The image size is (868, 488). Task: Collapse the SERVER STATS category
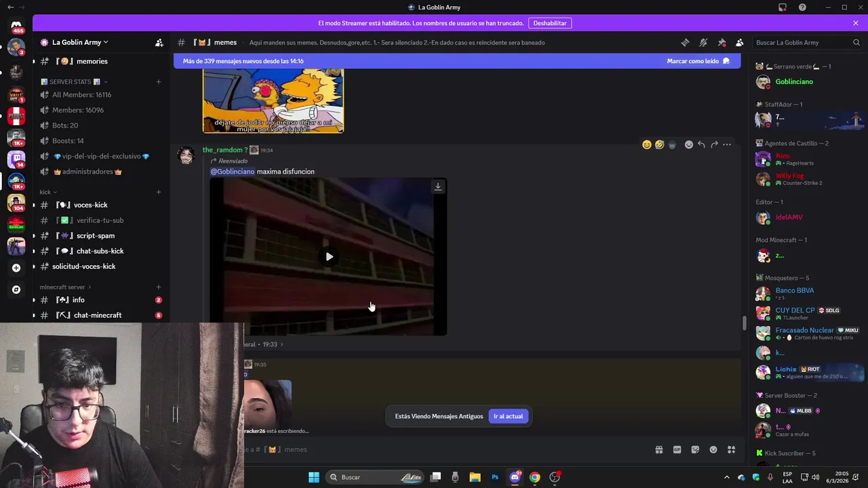[74, 82]
